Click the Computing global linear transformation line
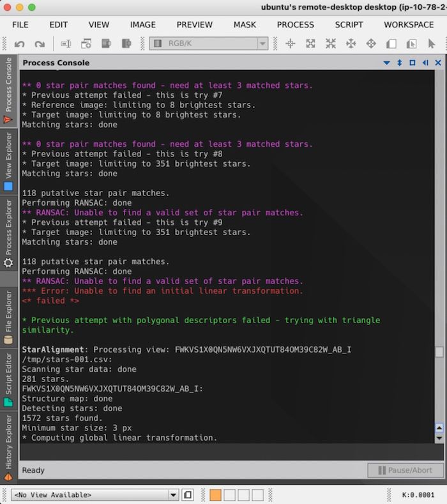The width and height of the screenshot is (447, 504). click(119, 438)
